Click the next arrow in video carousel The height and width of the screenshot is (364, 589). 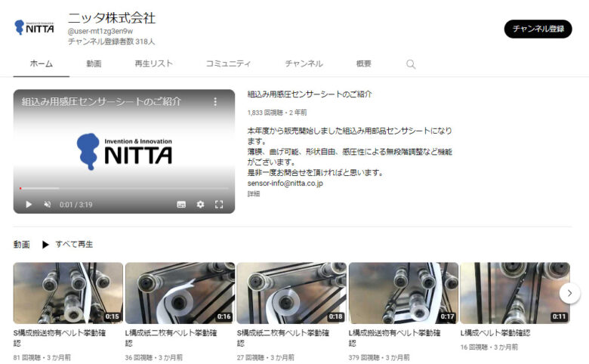pos(569,293)
